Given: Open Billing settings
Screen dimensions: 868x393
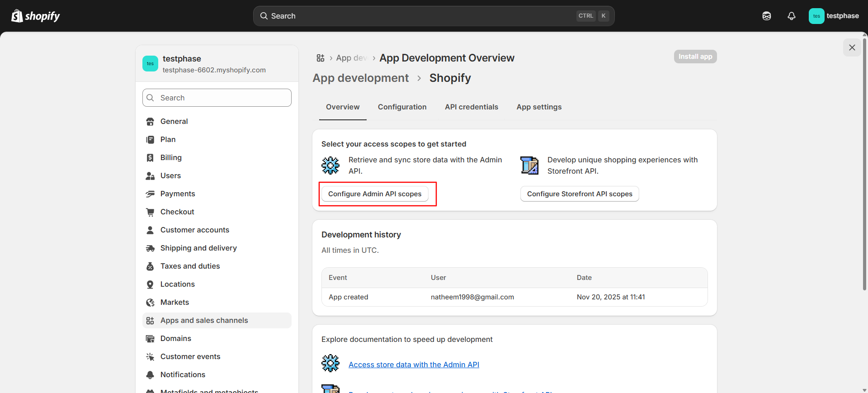Looking at the screenshot, I should pos(217,157).
